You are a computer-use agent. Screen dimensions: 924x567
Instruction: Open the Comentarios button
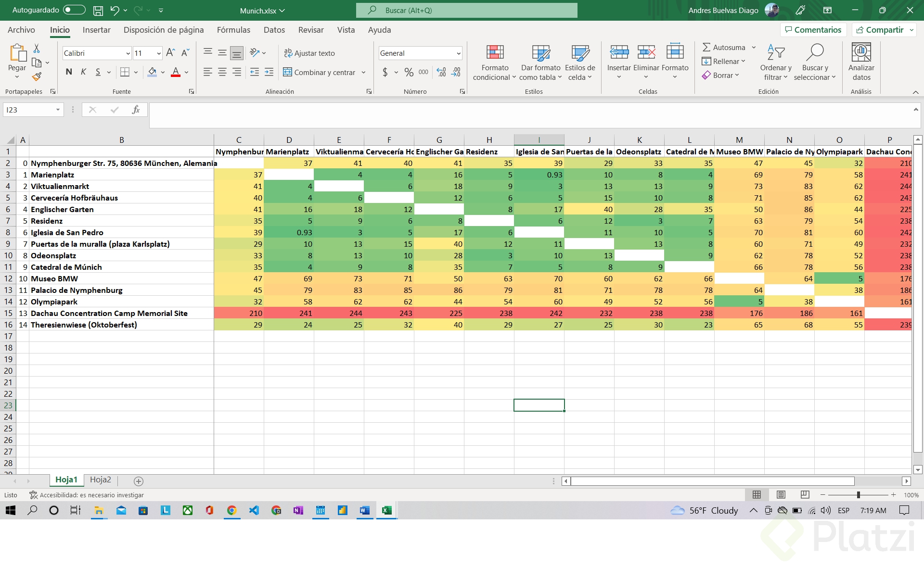click(x=813, y=30)
